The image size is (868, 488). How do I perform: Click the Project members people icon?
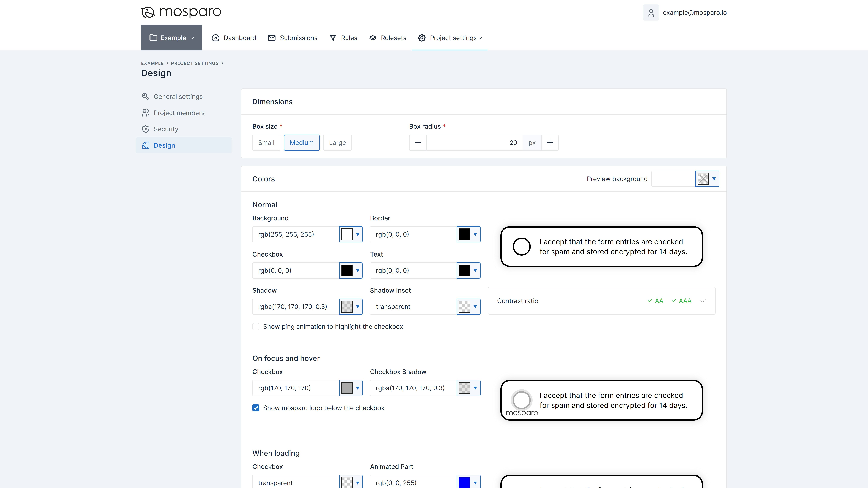[x=146, y=113]
